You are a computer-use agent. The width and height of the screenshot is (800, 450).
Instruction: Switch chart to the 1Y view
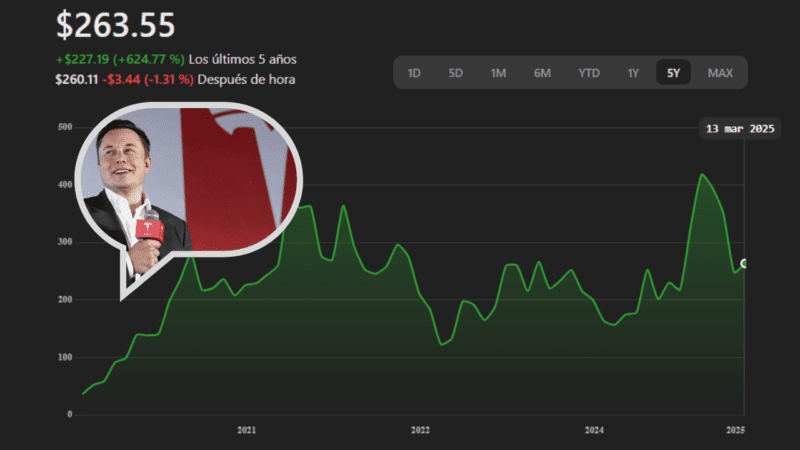pyautogui.click(x=633, y=73)
